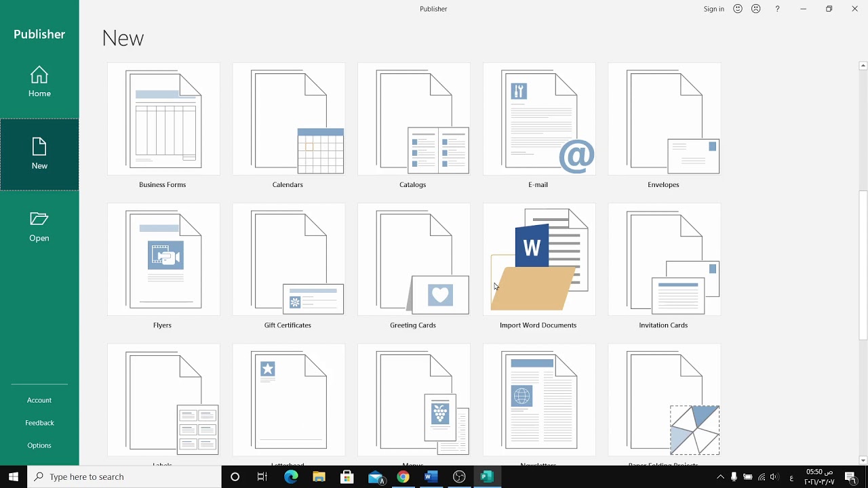Click the vertical scrollbar thumb
The width and height of the screenshot is (868, 488).
point(863,265)
